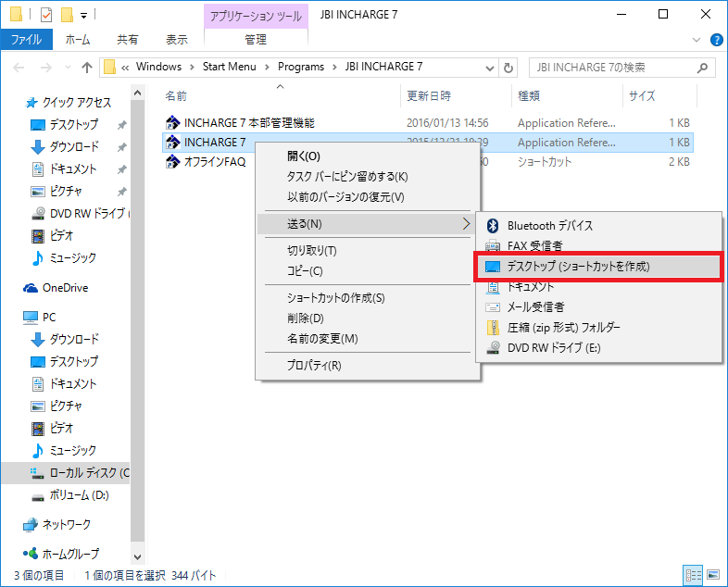Choose ショートカットの作成(S)

[x=368, y=298]
